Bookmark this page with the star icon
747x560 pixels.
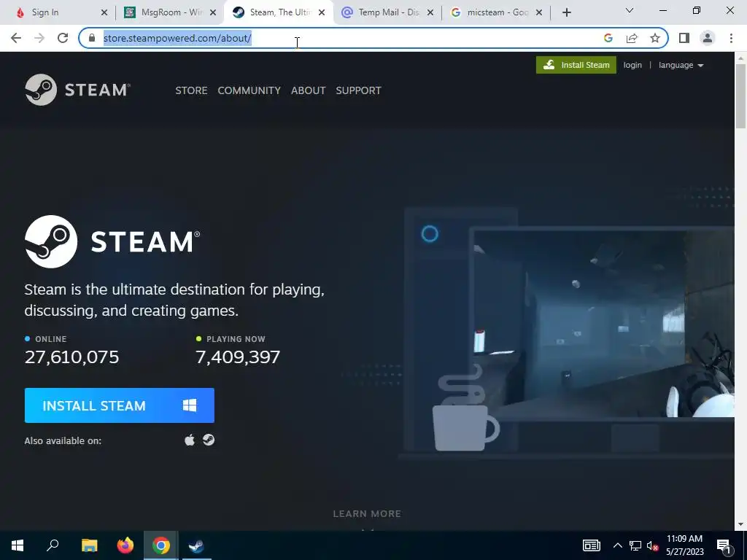coord(655,38)
